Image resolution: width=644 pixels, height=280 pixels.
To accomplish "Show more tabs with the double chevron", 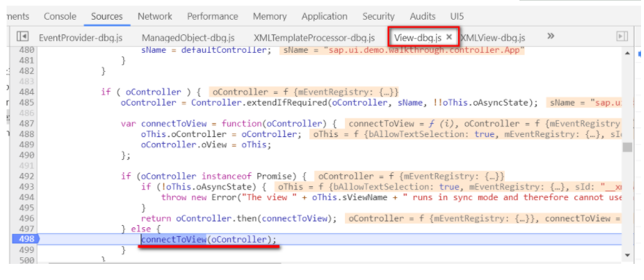I will 551,36.
